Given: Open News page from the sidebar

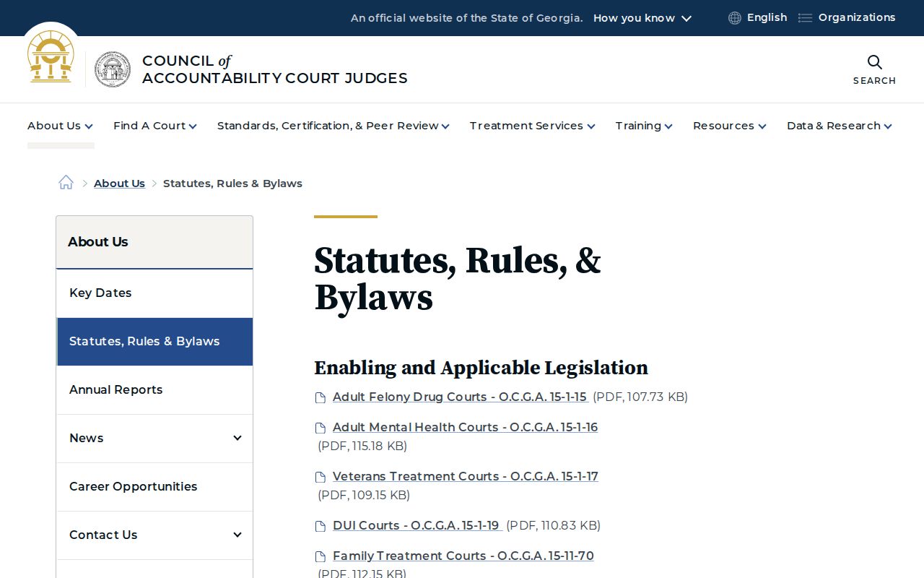Looking at the screenshot, I should (x=87, y=438).
